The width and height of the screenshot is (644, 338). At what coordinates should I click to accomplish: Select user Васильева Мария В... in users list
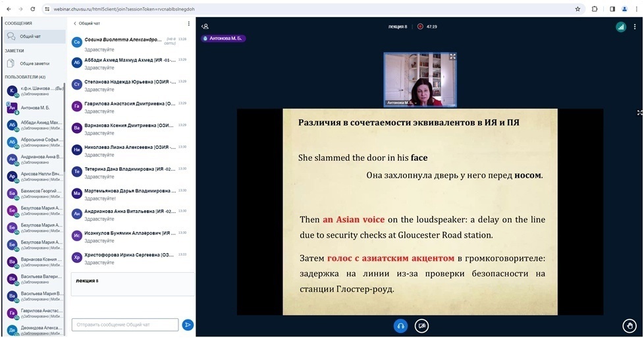(34, 296)
